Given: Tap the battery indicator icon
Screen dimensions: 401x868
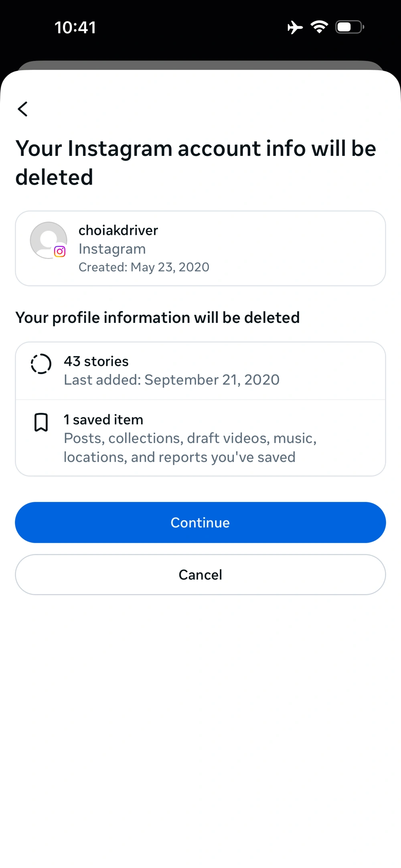Looking at the screenshot, I should tap(349, 27).
